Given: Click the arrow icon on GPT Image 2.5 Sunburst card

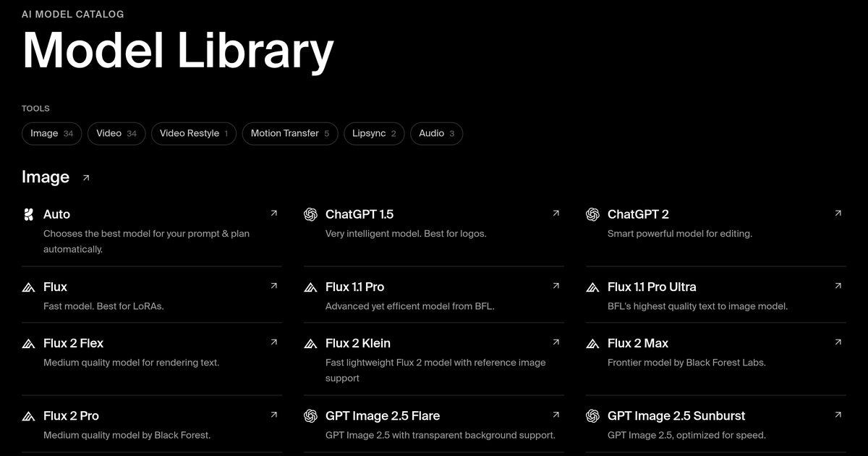Looking at the screenshot, I should point(838,415).
